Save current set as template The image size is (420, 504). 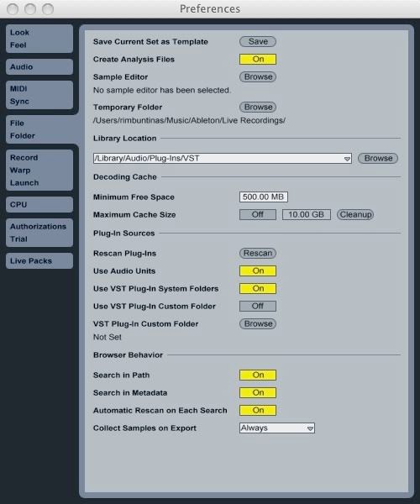coord(258,41)
